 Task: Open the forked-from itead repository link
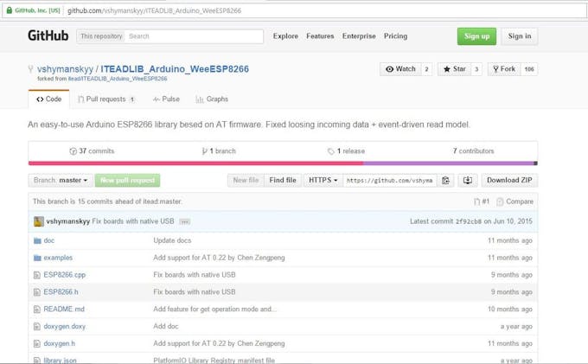(118, 79)
